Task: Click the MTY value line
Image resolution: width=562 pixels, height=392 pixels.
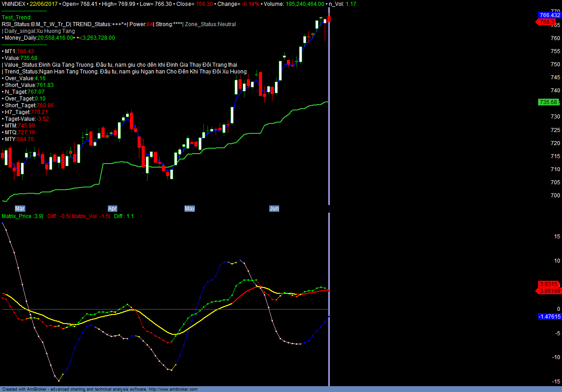Action: click(18, 139)
